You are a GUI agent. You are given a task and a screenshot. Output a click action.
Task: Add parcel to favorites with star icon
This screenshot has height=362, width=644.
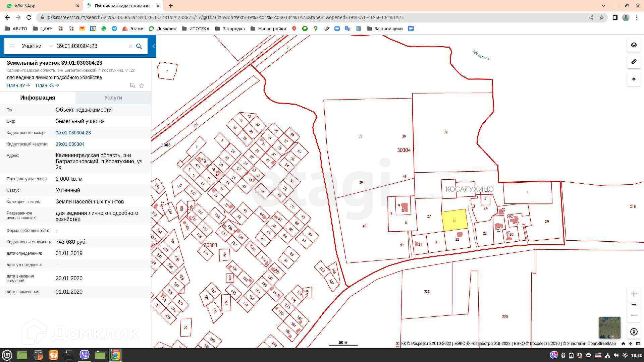(x=142, y=85)
